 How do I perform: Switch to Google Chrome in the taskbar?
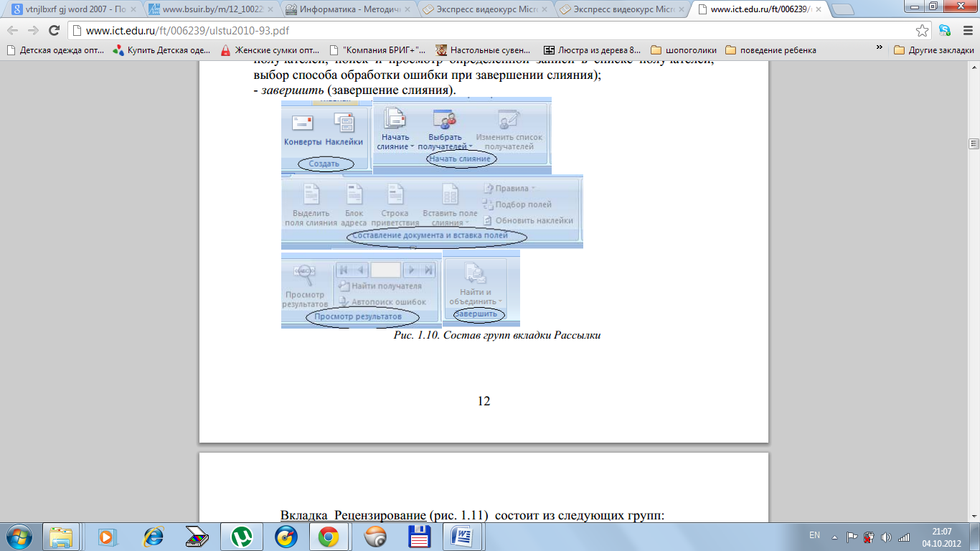click(x=329, y=536)
